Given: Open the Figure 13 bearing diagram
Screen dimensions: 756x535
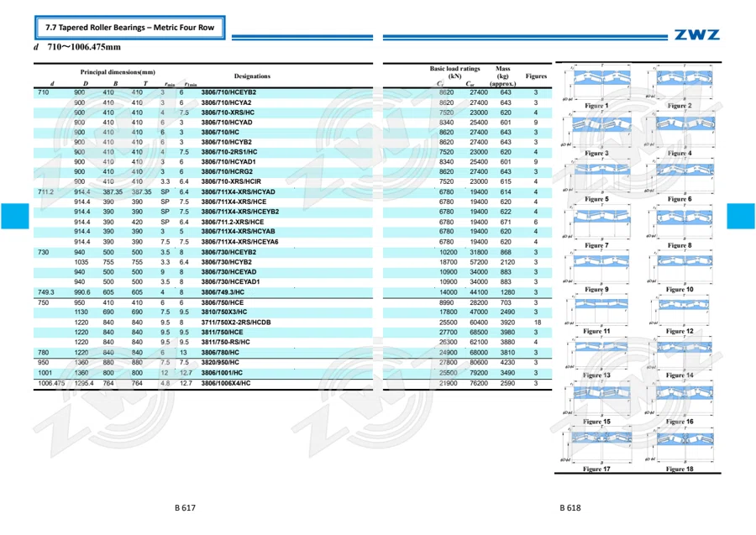Looking at the screenshot, I should [596, 354].
